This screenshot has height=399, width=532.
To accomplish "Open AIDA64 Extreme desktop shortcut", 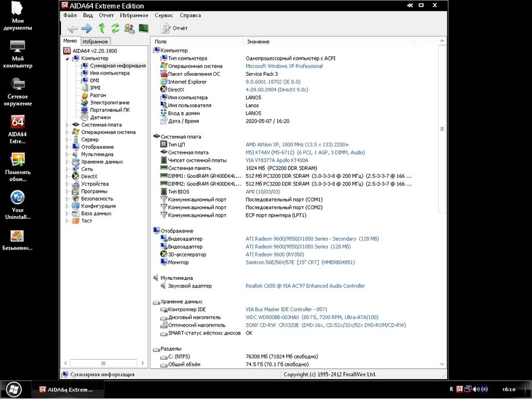I will tap(18, 129).
